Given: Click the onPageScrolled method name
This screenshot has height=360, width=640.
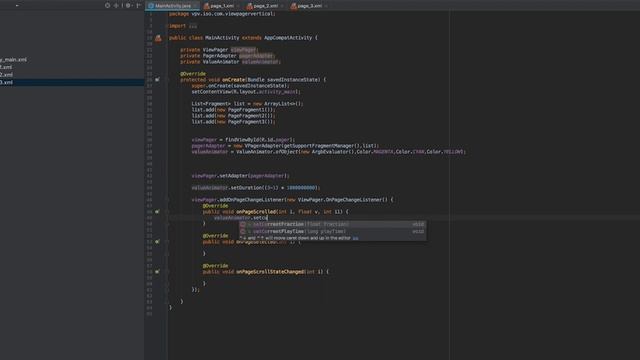Looking at the screenshot, I should coord(256,212).
